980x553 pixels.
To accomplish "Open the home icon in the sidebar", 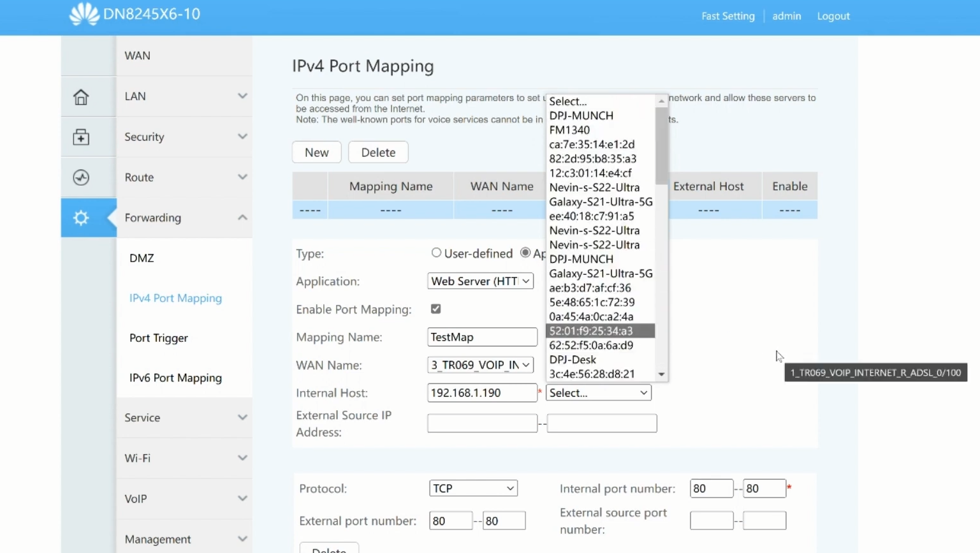I will tap(81, 97).
